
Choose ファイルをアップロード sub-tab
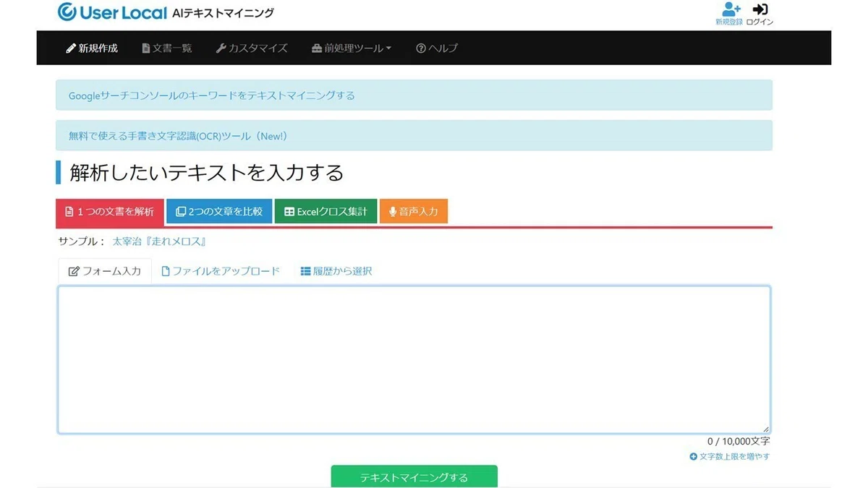[220, 271]
